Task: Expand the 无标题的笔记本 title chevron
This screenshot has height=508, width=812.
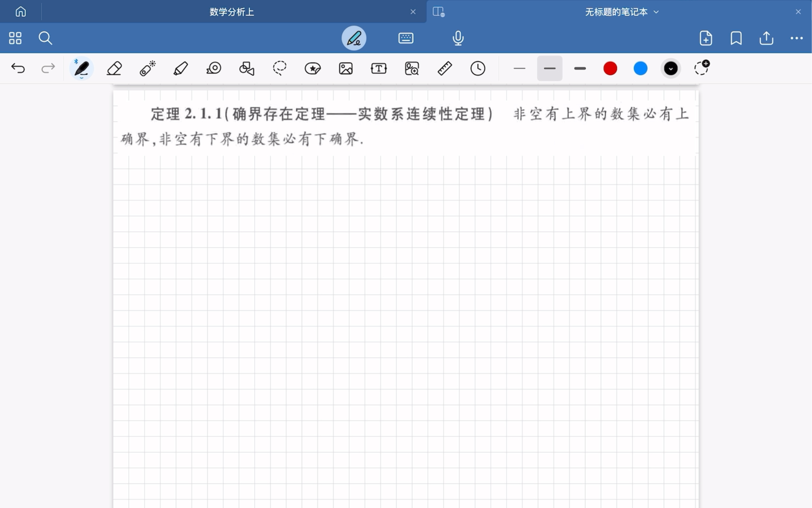Action: pos(656,12)
